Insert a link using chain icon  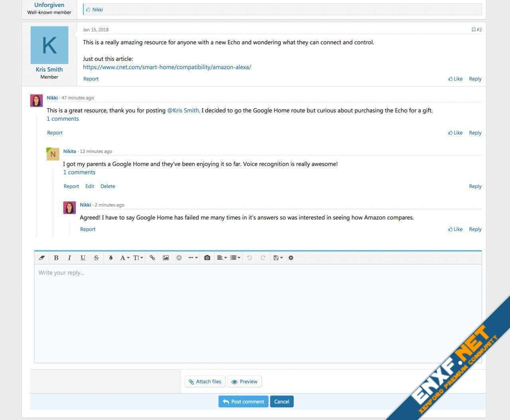152,258
